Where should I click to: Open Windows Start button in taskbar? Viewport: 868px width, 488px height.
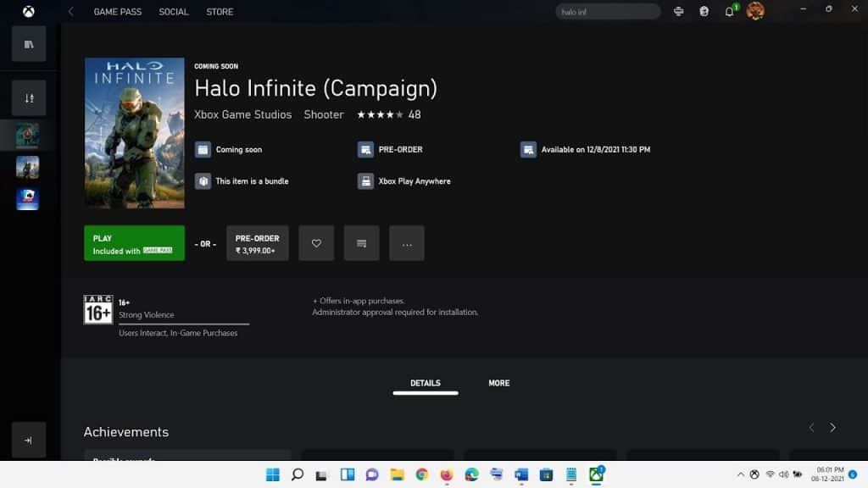[x=273, y=474]
